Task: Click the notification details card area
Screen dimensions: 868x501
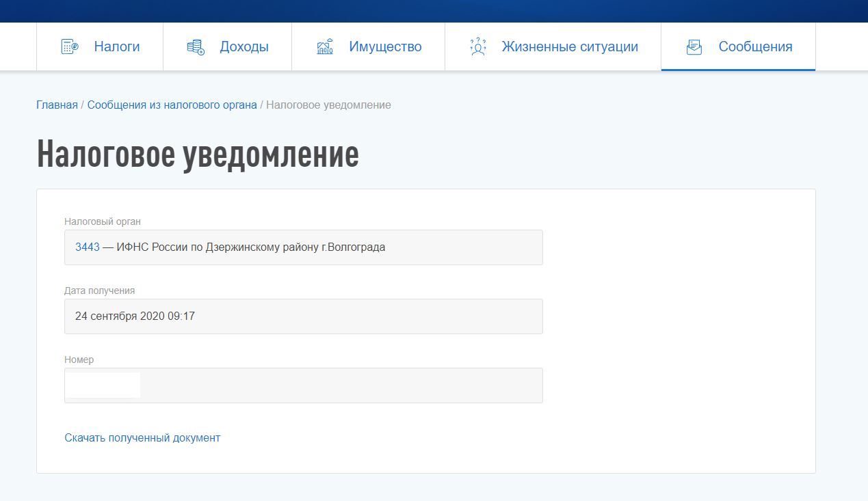Action: 424,331
